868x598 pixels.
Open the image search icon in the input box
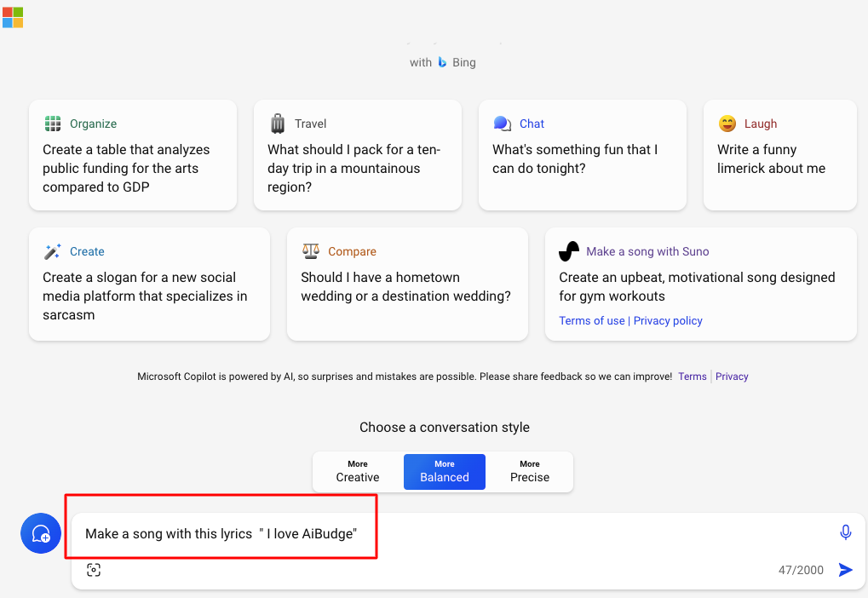click(x=94, y=570)
